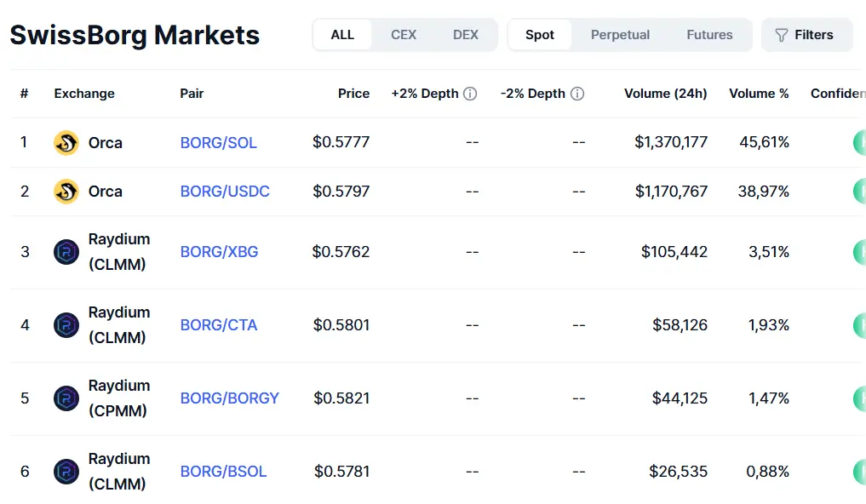Open the BORG/SOL pair link

click(218, 143)
